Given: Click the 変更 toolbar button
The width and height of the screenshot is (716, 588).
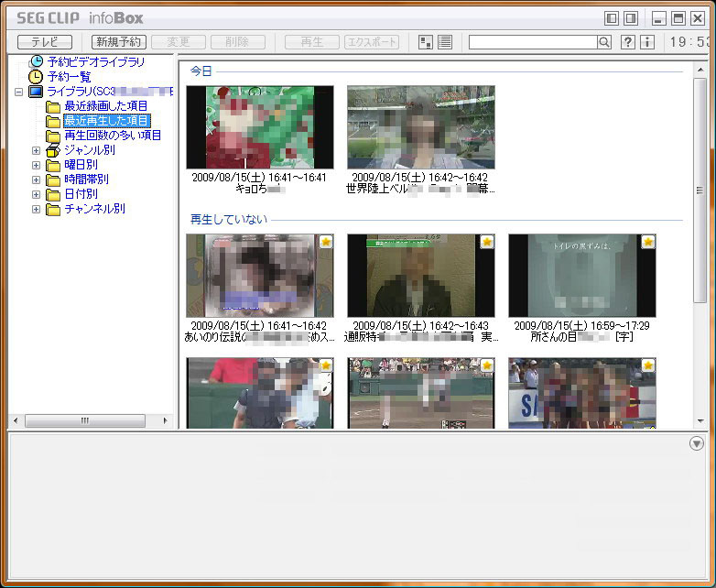Looking at the screenshot, I should click(x=179, y=42).
